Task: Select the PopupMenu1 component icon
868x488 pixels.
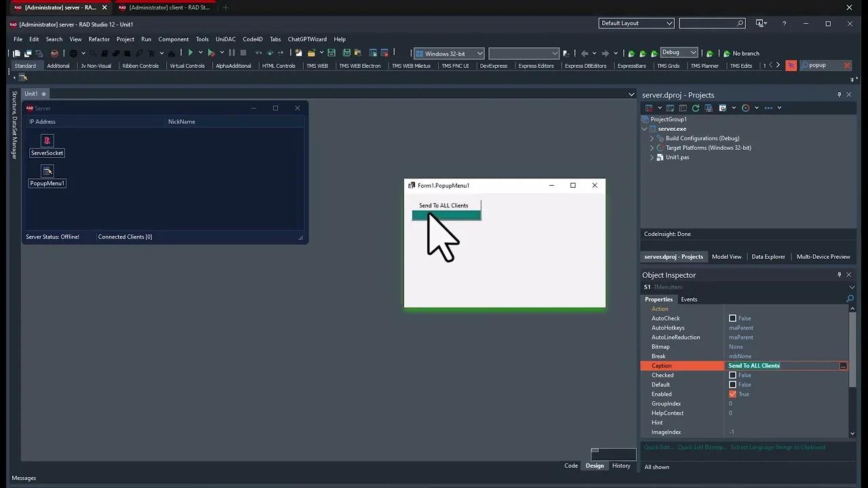Action: click(x=47, y=171)
